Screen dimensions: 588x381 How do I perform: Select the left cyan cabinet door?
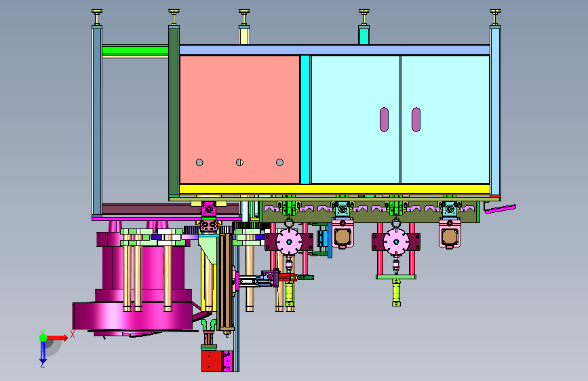click(355, 119)
